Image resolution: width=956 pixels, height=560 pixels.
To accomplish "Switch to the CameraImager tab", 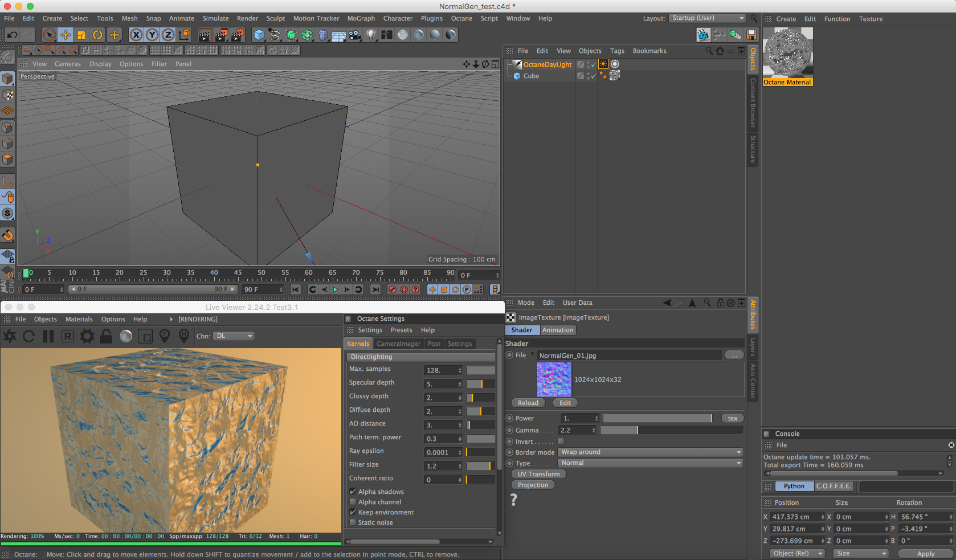I will pyautogui.click(x=398, y=344).
